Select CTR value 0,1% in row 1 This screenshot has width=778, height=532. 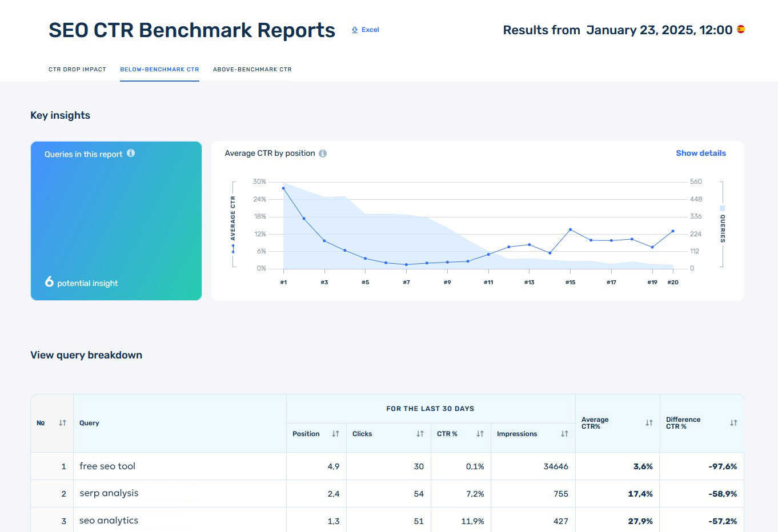tap(475, 466)
